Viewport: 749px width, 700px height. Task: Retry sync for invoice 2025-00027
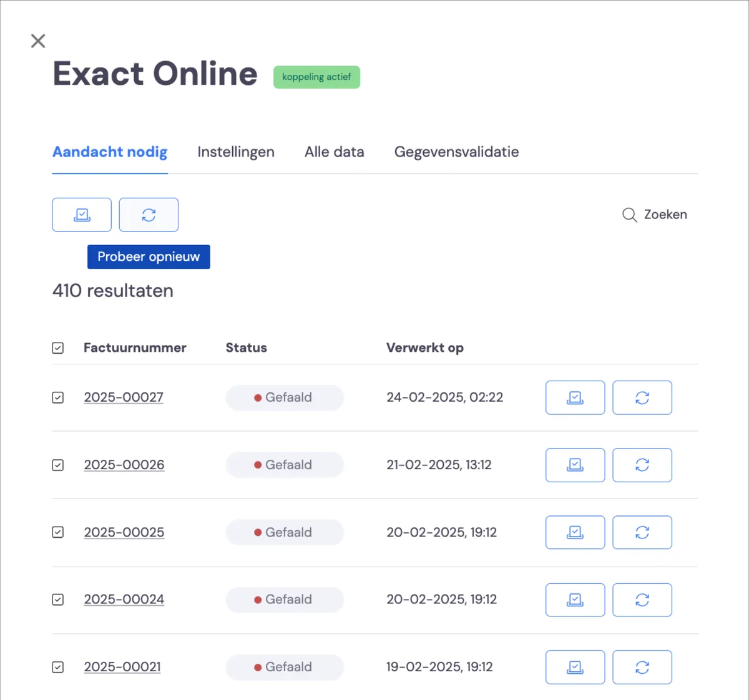(642, 397)
